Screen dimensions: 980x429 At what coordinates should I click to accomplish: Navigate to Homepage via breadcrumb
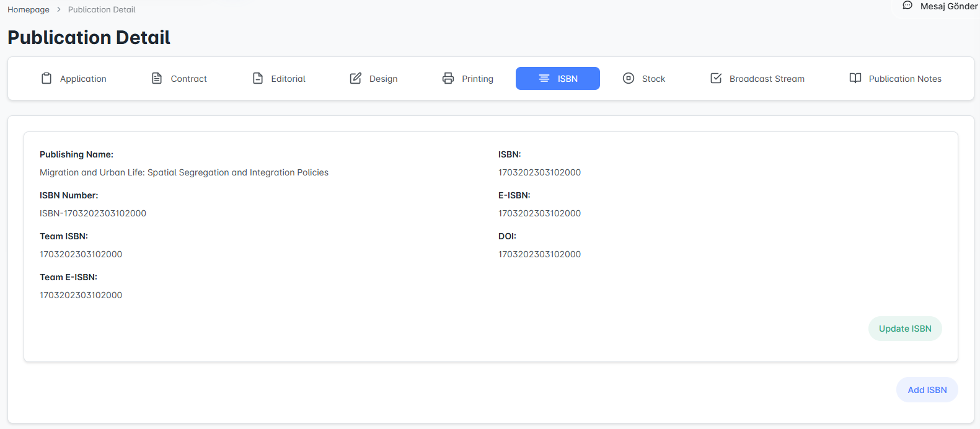coord(29,9)
